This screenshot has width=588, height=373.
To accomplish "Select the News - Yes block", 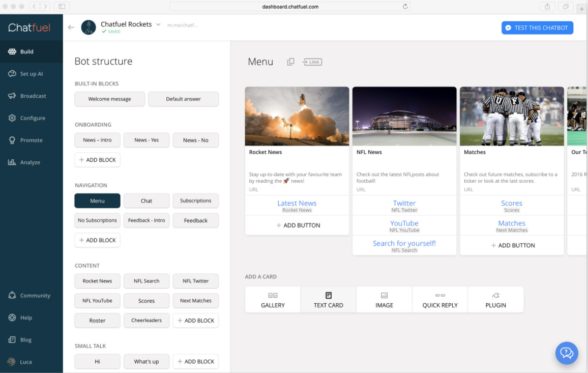I will 146,140.
